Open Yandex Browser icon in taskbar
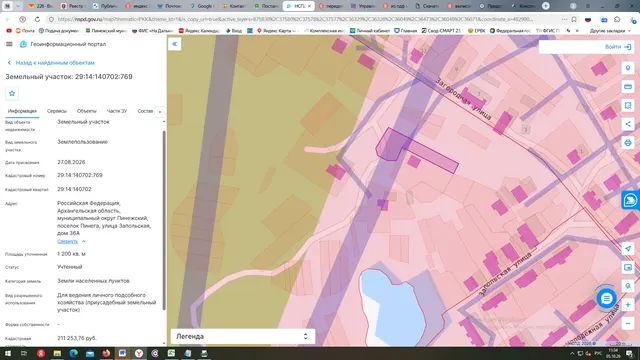 [x=139, y=353]
